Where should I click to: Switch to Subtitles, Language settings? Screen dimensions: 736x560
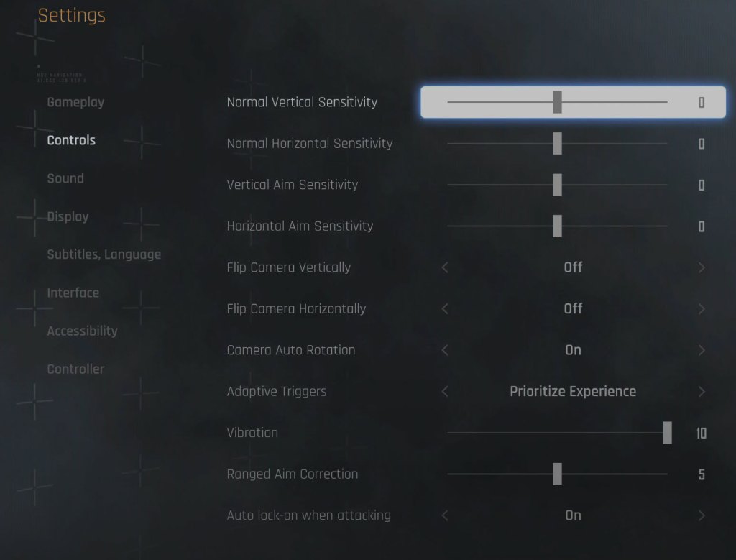click(103, 254)
